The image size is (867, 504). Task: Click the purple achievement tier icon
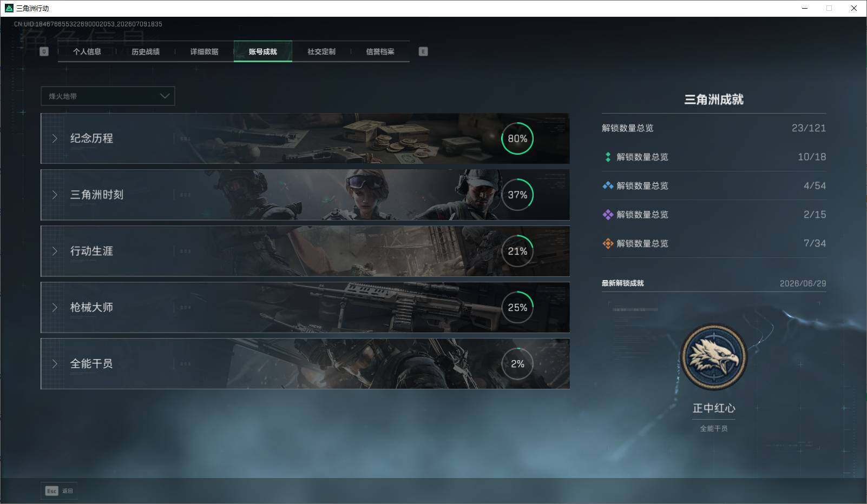(x=608, y=215)
